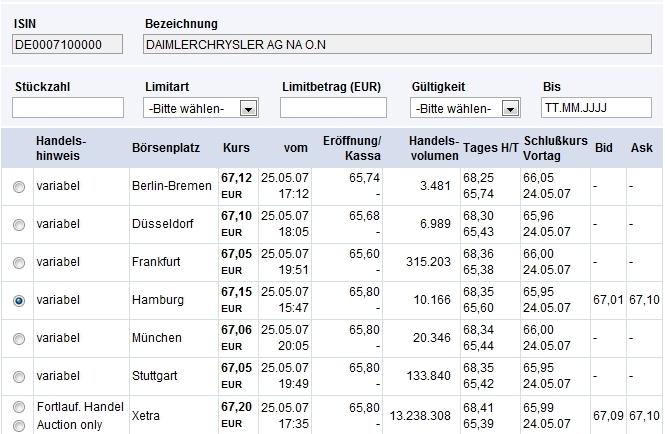Select Xetra Auction only radio button
The width and height of the screenshot is (665, 434).
tap(19, 425)
